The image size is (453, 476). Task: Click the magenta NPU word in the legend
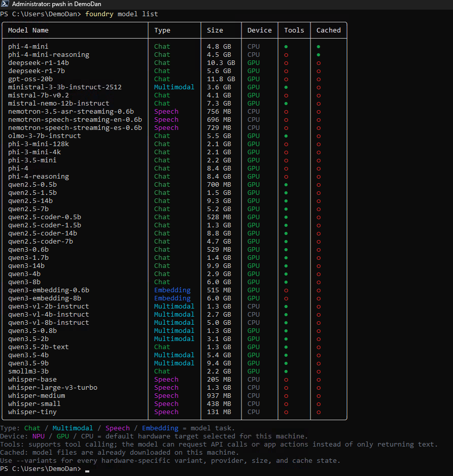click(x=39, y=436)
